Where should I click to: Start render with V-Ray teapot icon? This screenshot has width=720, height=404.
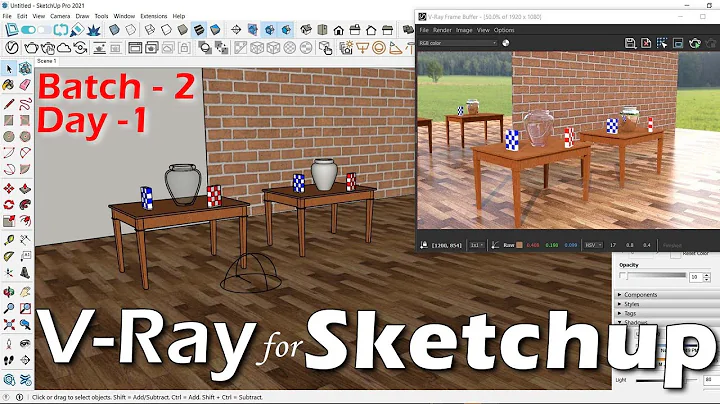pyautogui.click(x=31, y=47)
